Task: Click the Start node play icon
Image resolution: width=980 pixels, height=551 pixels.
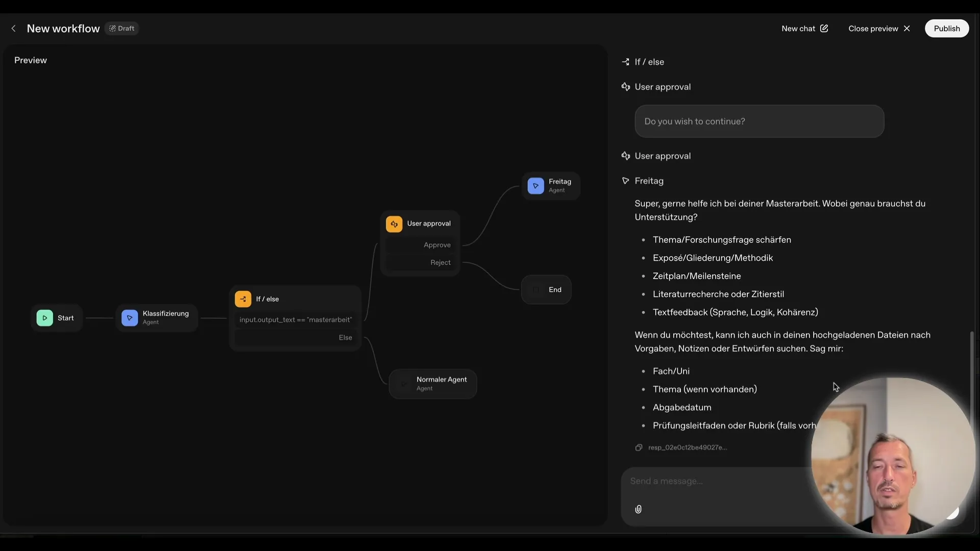Action: point(44,318)
